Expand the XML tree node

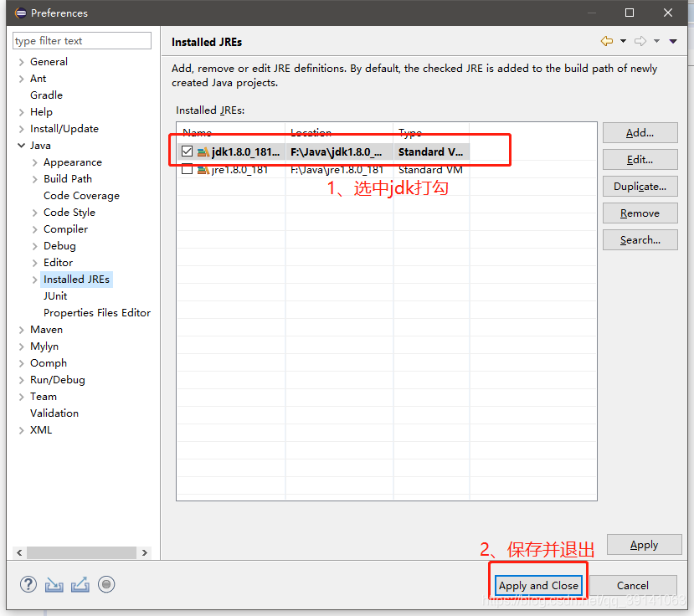coord(21,430)
